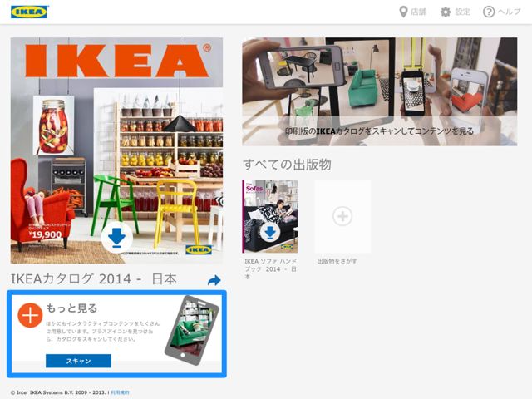The width and height of the screenshot is (532, 399).
Task: Download the Sofas handbook via its arrow icon
Action: [270, 233]
